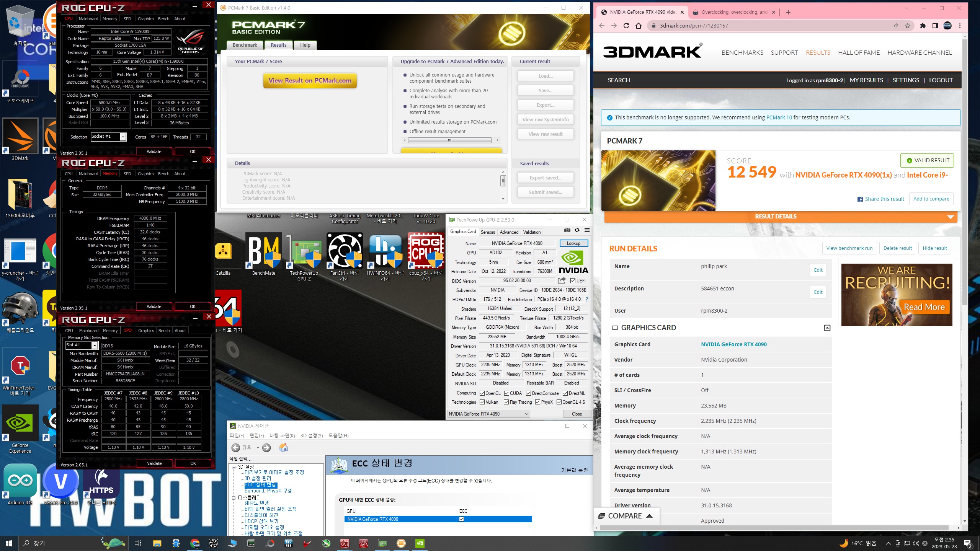Open the Arduino IDE desktop icon
The image size is (980, 551).
tap(20, 484)
